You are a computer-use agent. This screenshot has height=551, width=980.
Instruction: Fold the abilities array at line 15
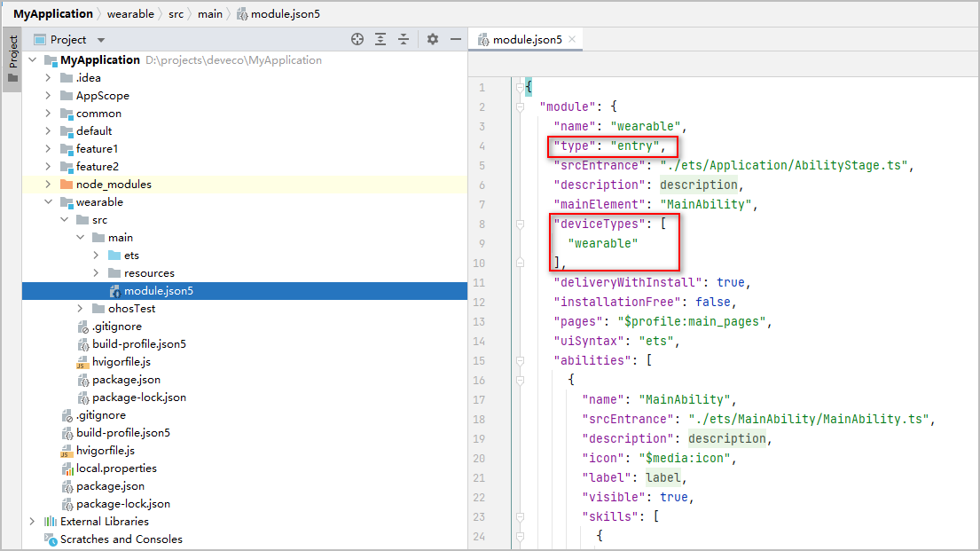pos(520,361)
